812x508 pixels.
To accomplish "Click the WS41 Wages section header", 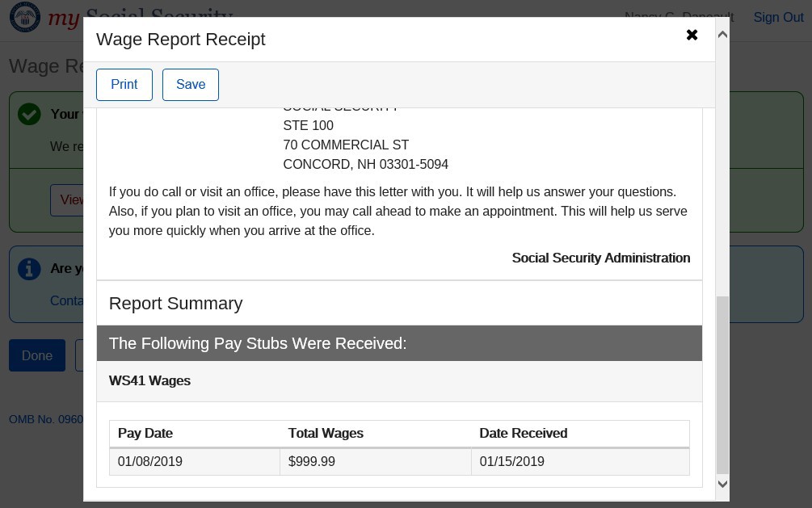I will 150,381.
